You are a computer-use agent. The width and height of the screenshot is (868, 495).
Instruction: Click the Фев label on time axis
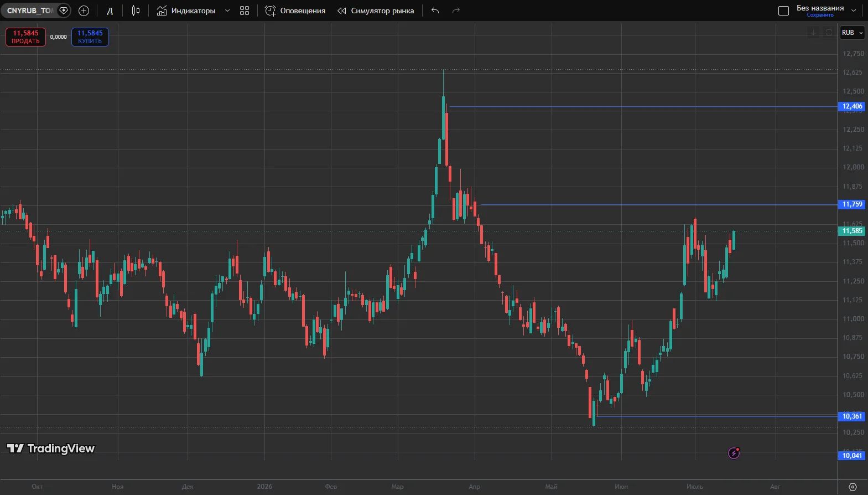pyautogui.click(x=331, y=487)
